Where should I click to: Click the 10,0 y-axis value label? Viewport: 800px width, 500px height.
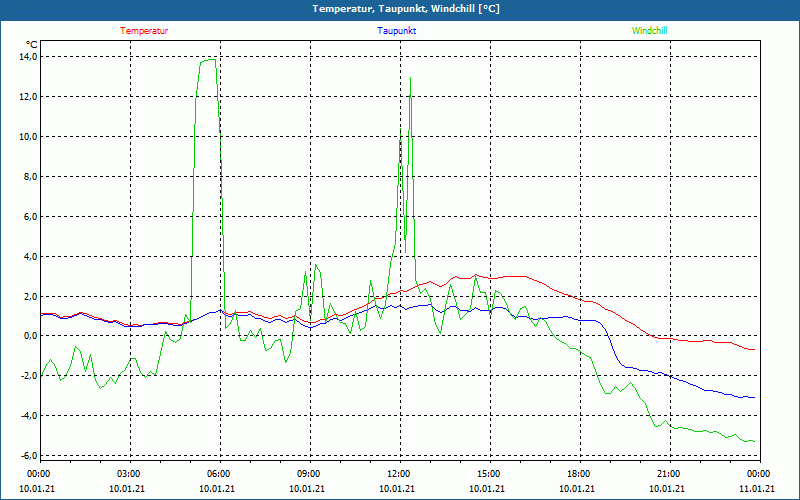tap(28, 137)
